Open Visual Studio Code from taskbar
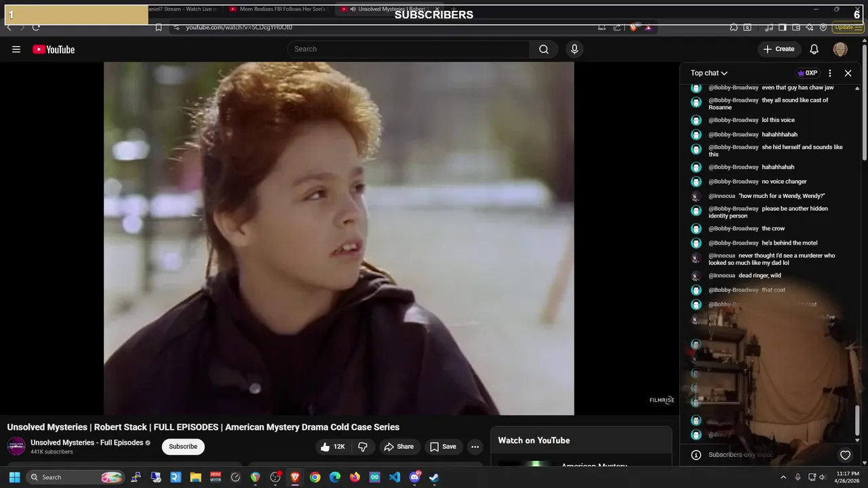The image size is (868, 488). point(395,477)
